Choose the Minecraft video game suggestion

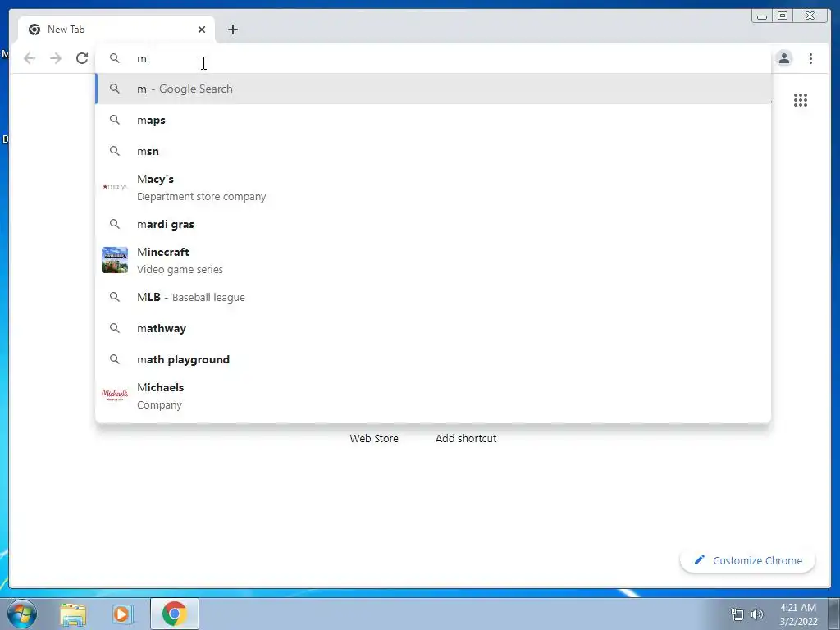[433, 260]
